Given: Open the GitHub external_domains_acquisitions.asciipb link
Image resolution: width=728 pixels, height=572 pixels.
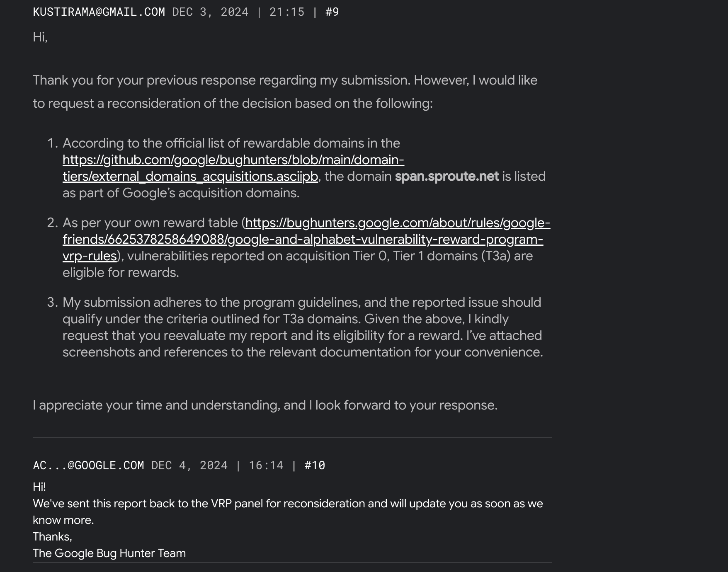Looking at the screenshot, I should click(x=233, y=160).
